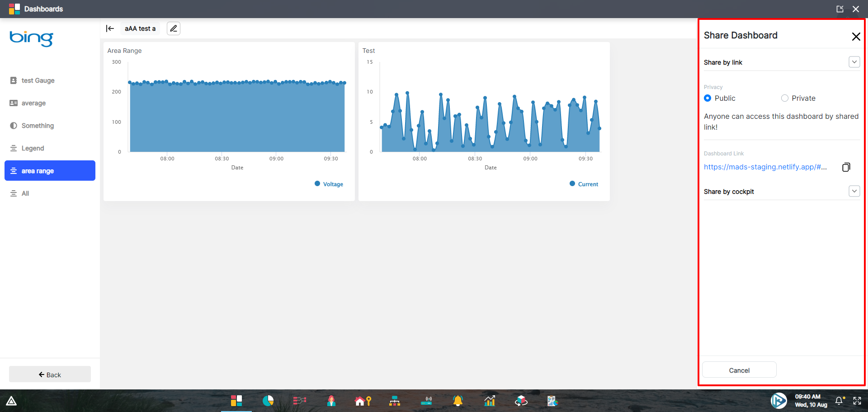Click Cancel in the Share Dashboard panel
The height and width of the screenshot is (412, 868).
click(739, 370)
